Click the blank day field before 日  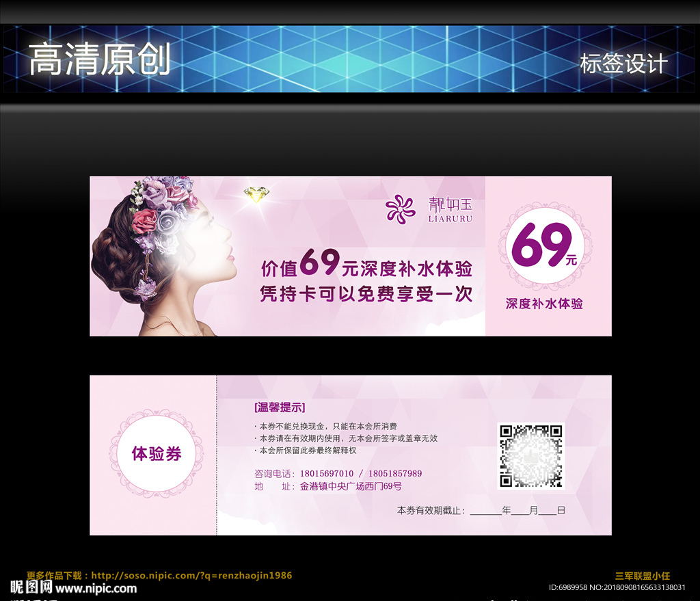(548, 511)
